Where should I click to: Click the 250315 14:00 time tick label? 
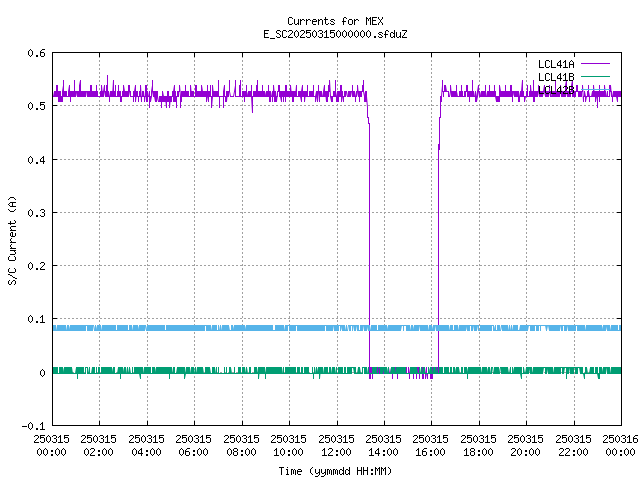coord(383,445)
